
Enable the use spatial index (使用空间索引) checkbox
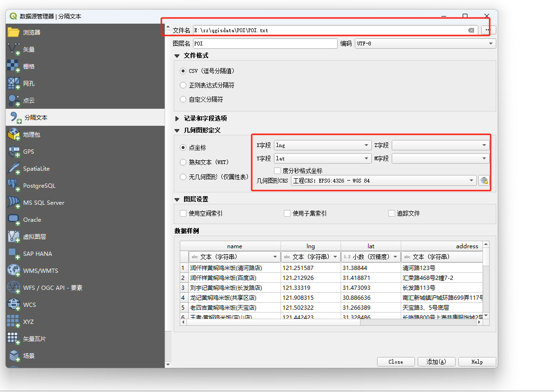183,213
